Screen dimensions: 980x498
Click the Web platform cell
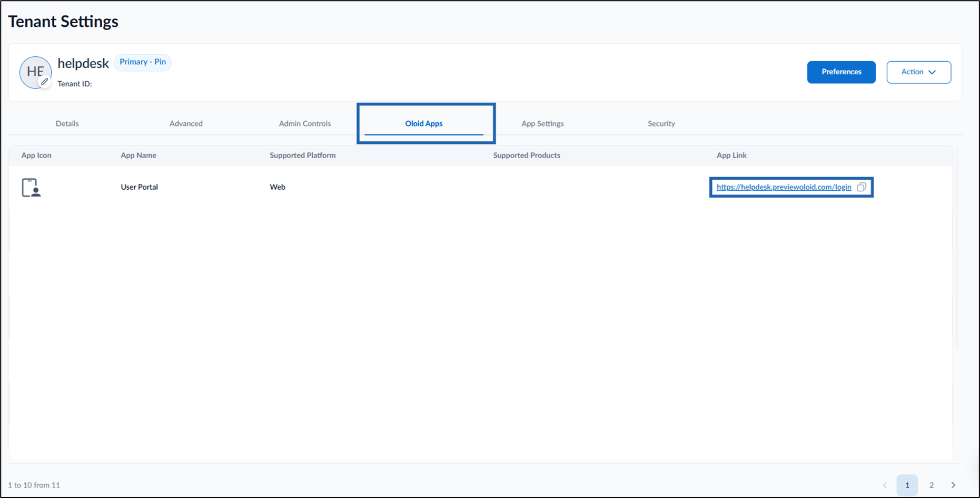tap(278, 187)
